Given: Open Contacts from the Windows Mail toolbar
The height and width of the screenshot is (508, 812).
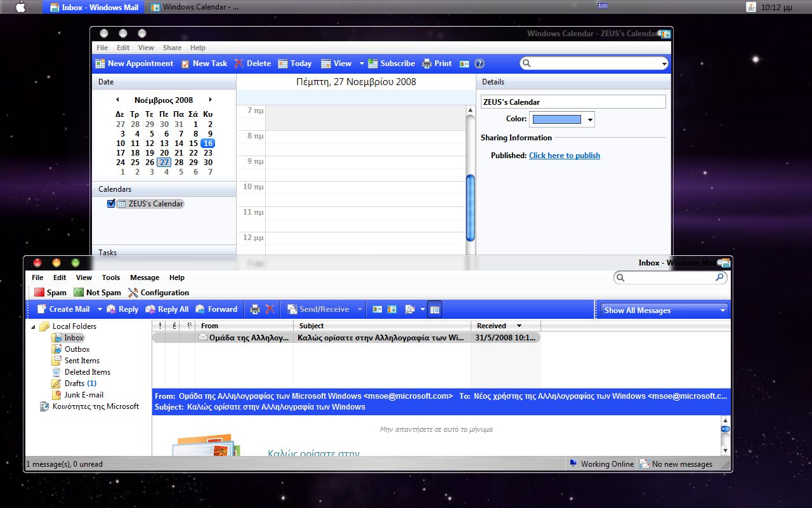Looking at the screenshot, I should click(377, 309).
